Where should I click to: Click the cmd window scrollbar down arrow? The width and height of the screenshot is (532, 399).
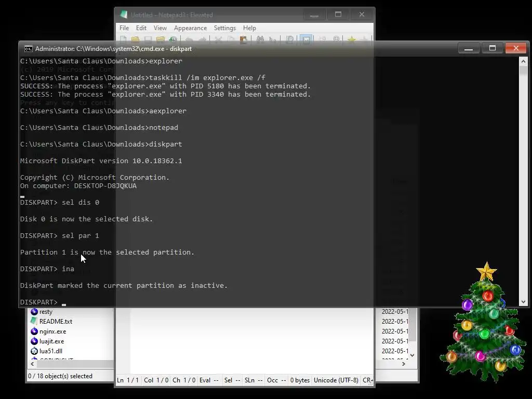pos(523,302)
